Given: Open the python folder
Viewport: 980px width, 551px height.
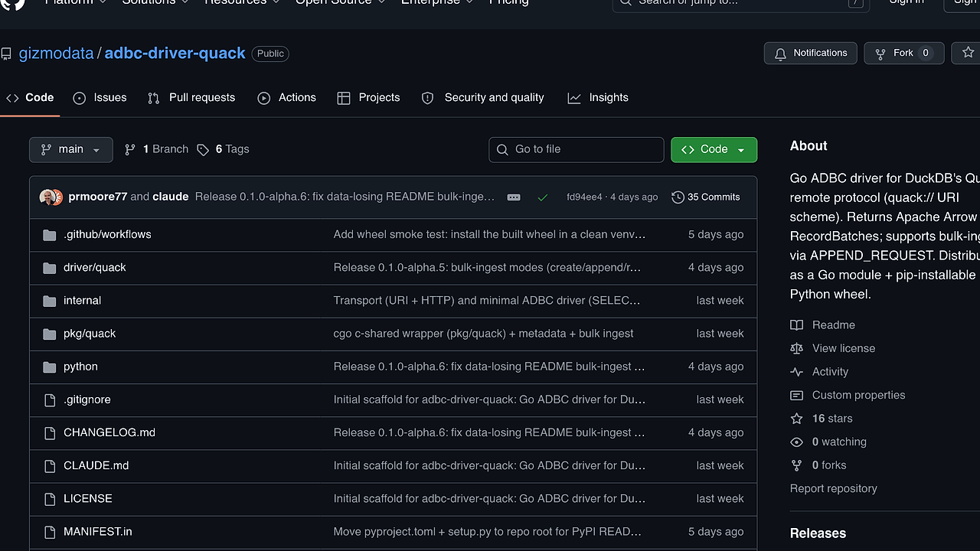Looking at the screenshot, I should coord(80,366).
